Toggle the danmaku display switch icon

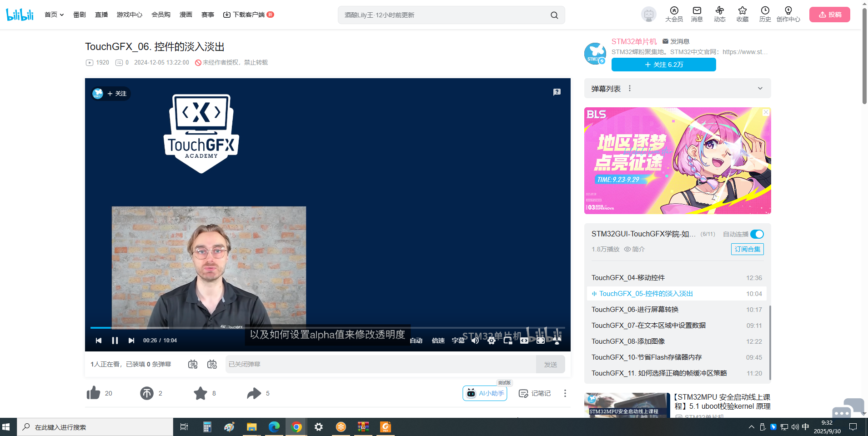pyautogui.click(x=193, y=364)
